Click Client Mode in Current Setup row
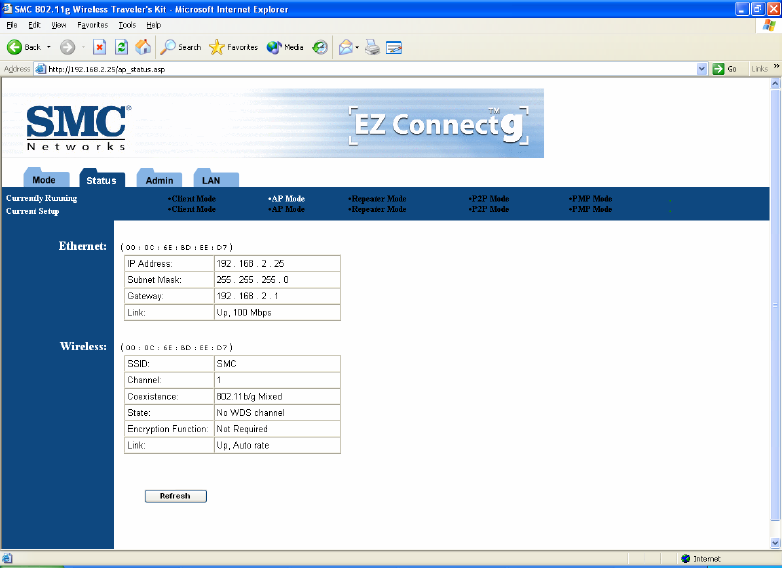This screenshot has width=782, height=568. 192,209
